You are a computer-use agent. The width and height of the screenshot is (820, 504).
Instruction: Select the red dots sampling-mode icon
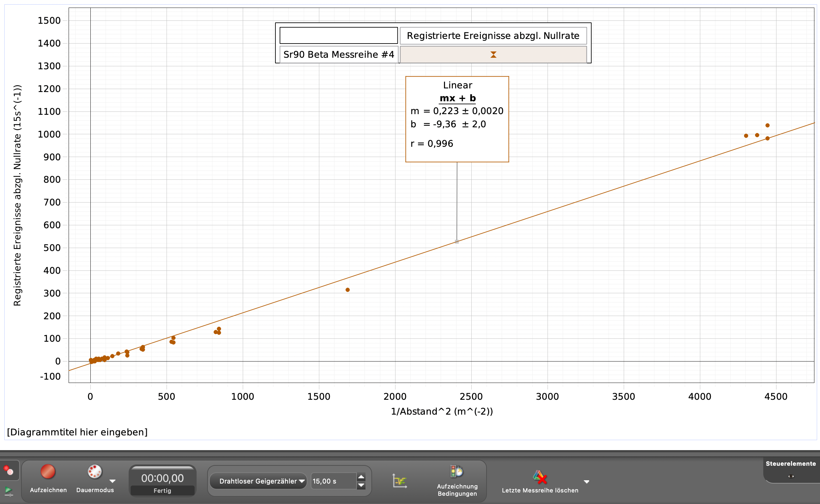8,471
